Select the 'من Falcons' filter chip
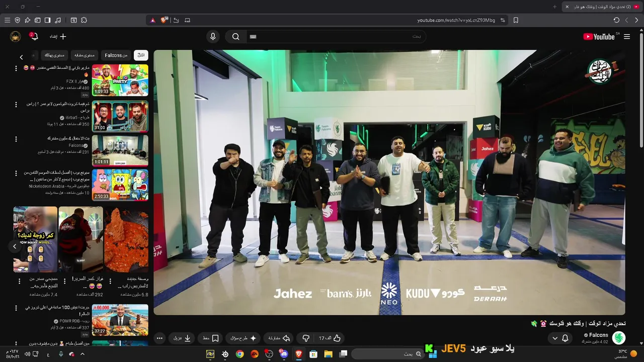 (116, 55)
